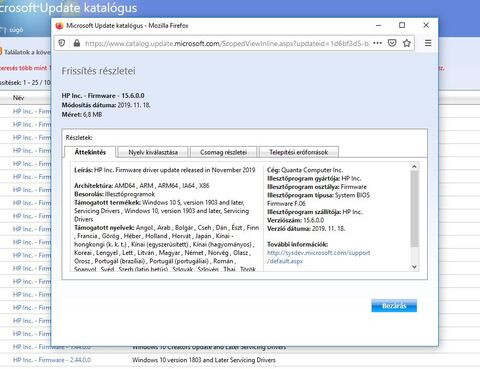Click the Firefox logo in title bar

click(x=59, y=25)
